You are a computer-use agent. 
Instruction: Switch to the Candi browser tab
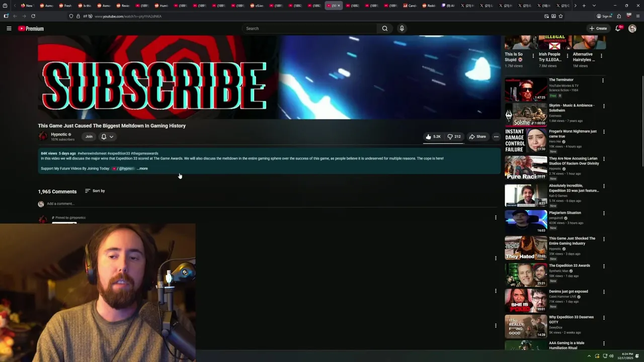click(x=410, y=6)
